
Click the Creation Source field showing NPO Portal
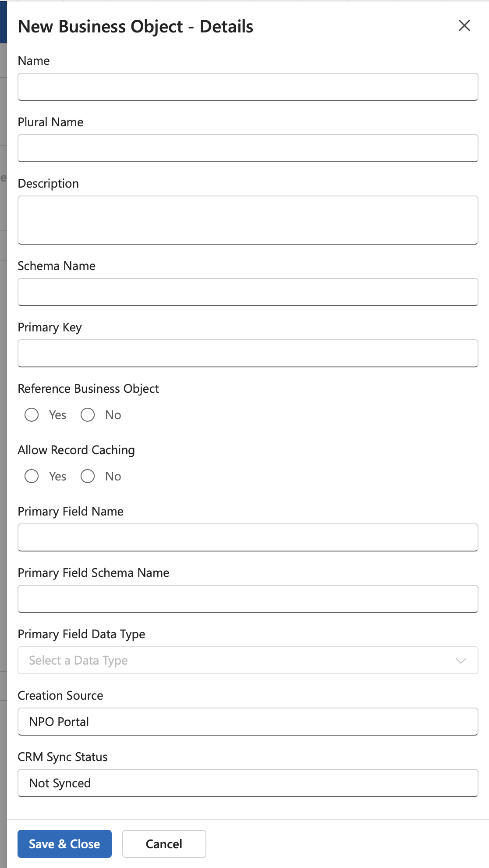coord(248,722)
